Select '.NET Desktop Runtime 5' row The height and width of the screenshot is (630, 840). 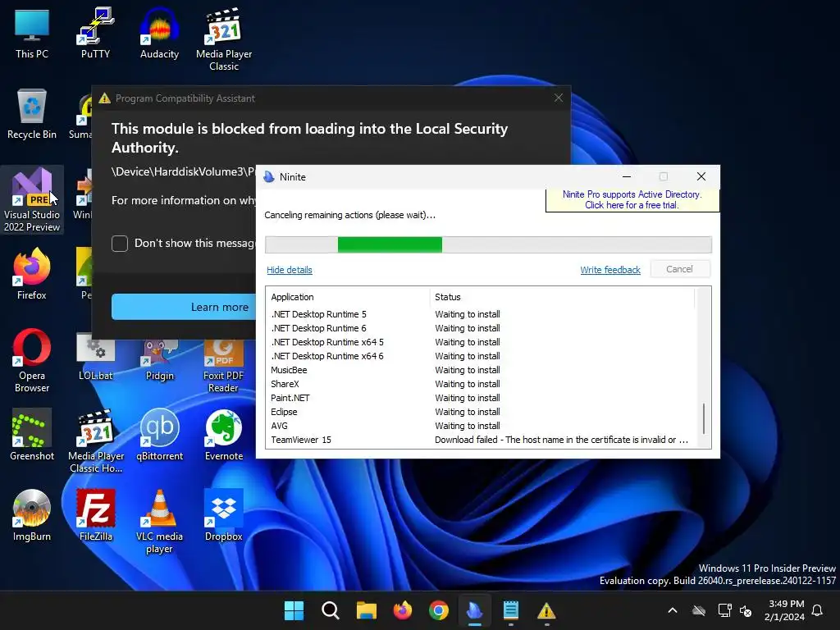point(481,314)
